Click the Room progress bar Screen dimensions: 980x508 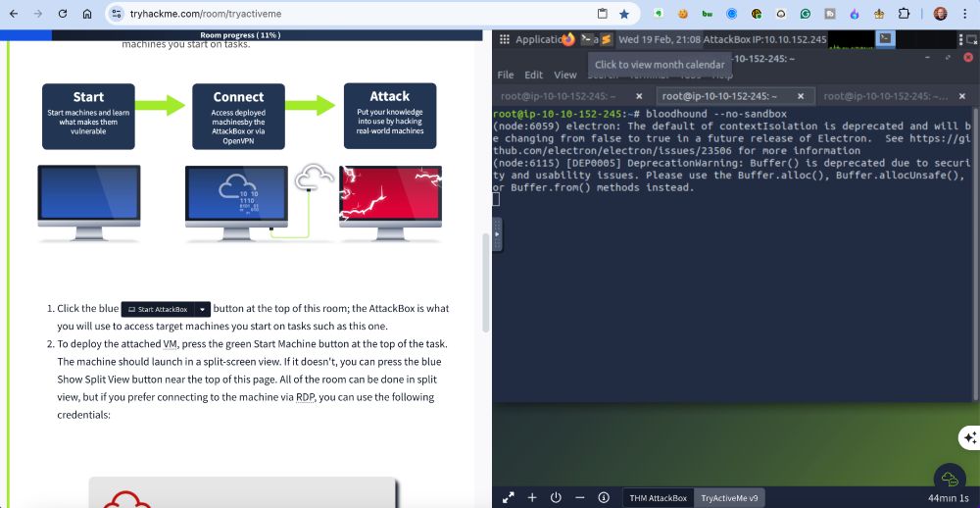pyautogui.click(x=241, y=35)
